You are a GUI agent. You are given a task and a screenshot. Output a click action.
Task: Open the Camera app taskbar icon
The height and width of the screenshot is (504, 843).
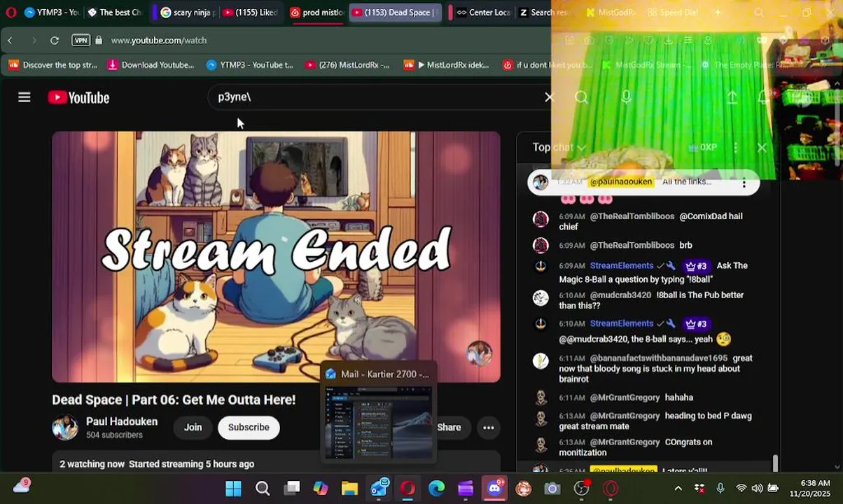552,488
